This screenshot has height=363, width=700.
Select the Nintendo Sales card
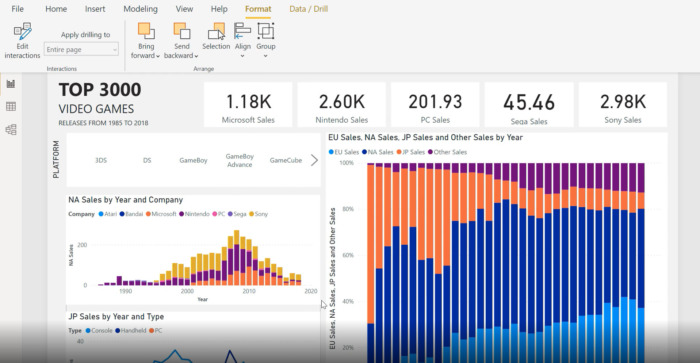(342, 104)
